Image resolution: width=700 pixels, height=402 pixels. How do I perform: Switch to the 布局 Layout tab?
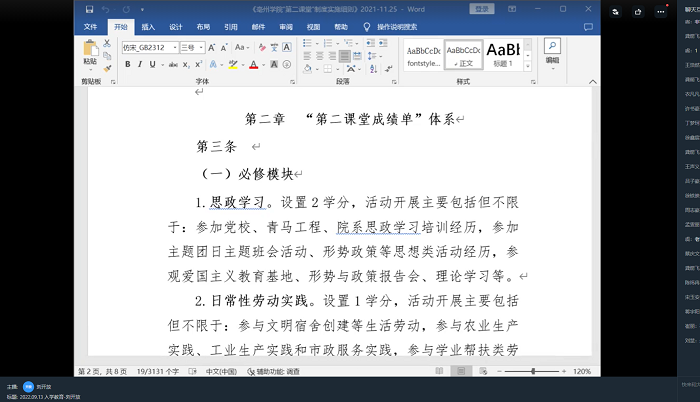point(203,27)
